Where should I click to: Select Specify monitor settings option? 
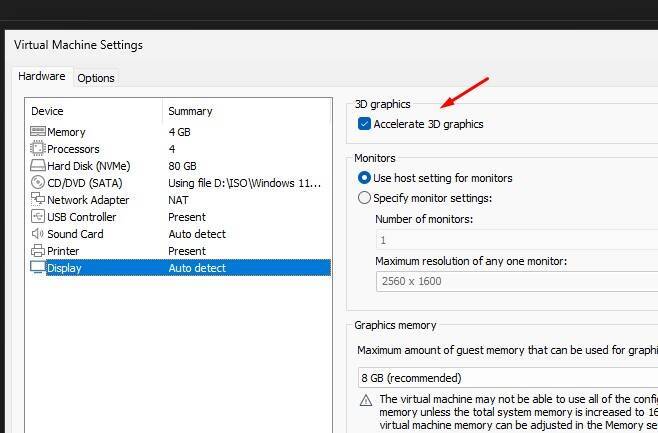pyautogui.click(x=364, y=198)
